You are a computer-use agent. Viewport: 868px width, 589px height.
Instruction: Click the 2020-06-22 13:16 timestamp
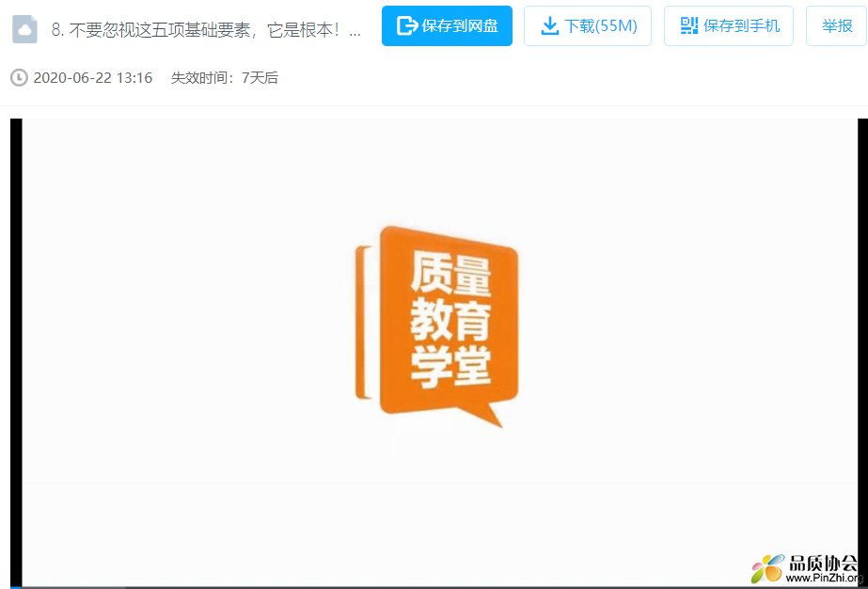pyautogui.click(x=93, y=77)
